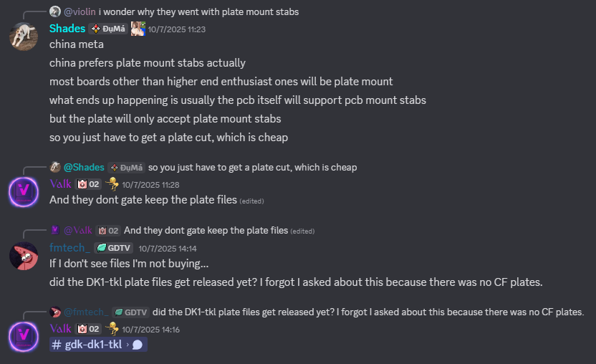Click the @Shades mention in the reply
596x364 pixels.
(x=84, y=167)
